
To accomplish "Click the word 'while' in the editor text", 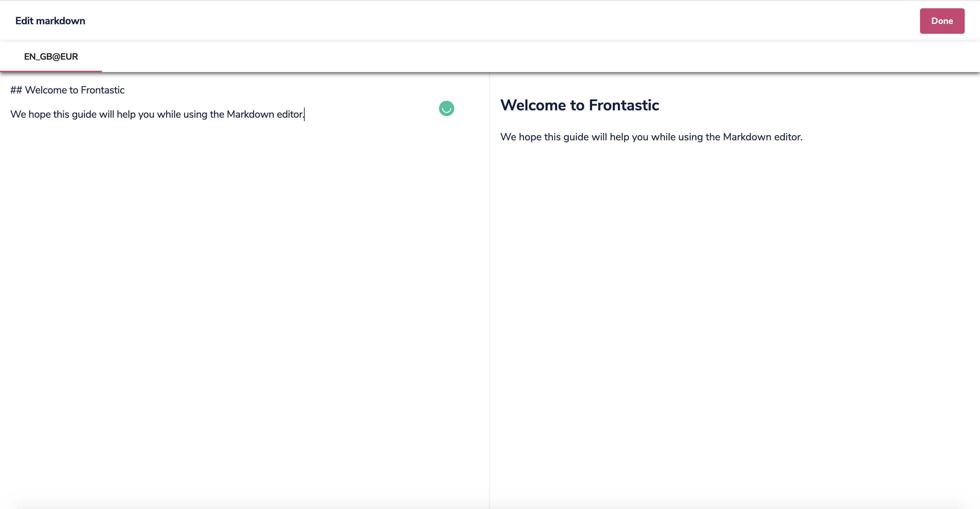I will [x=168, y=114].
